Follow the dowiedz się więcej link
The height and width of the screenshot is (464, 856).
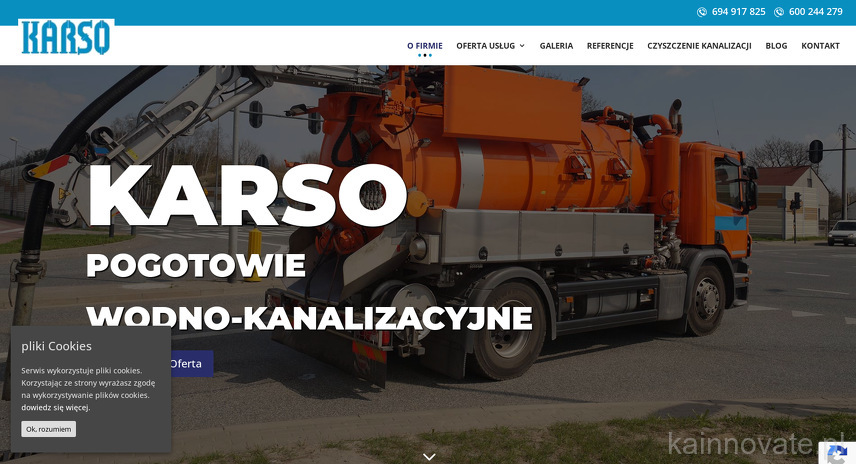55,407
